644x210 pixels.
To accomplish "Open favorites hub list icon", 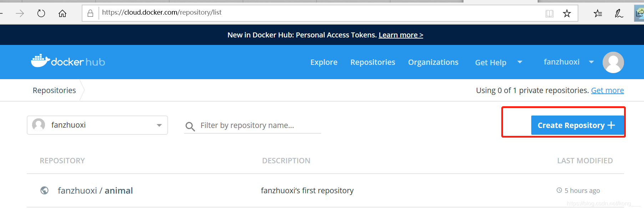I will coord(598,14).
